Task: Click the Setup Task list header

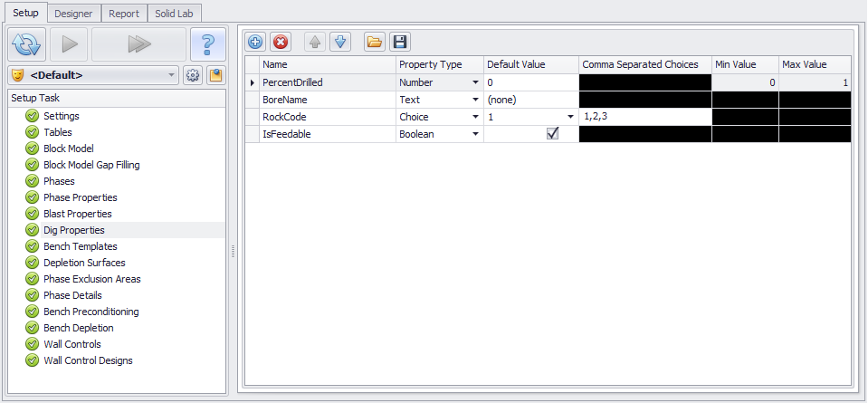Action: coord(117,98)
